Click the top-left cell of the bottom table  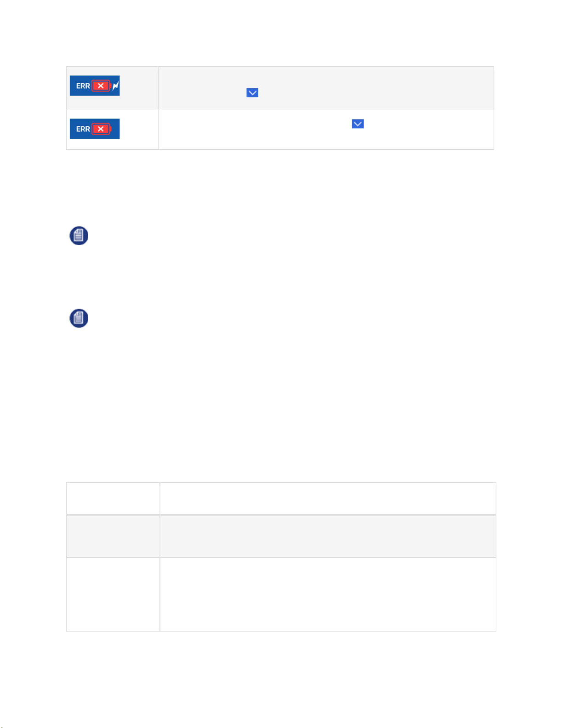point(113,498)
